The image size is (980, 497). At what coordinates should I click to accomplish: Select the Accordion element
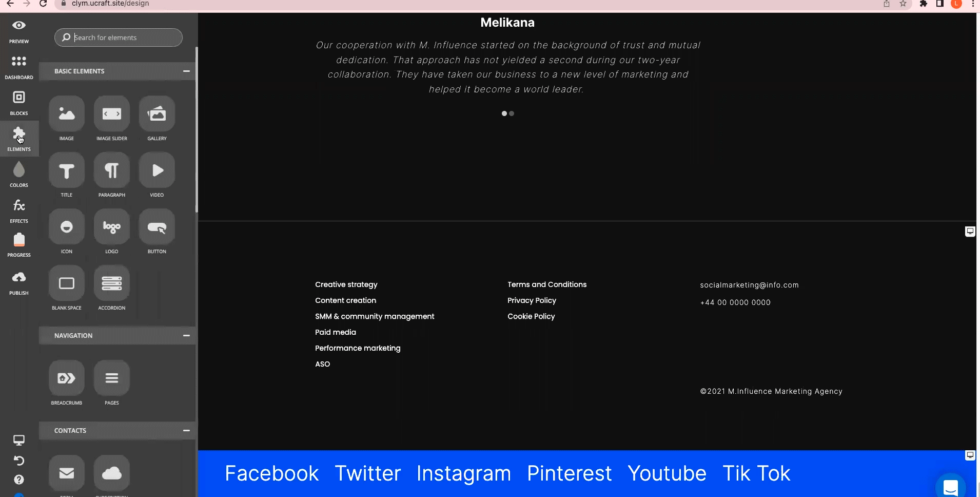[112, 283]
